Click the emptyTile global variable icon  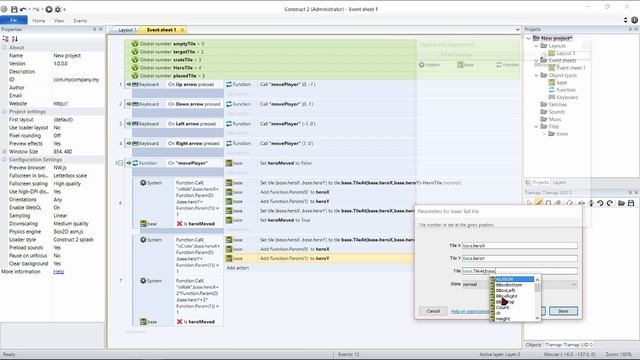(x=135, y=44)
